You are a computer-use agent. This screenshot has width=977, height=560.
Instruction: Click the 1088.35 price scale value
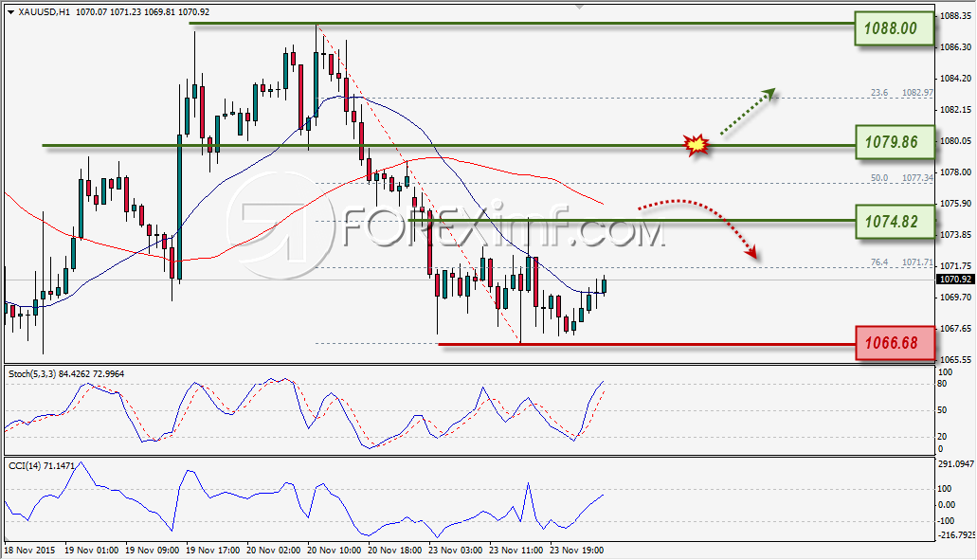click(956, 15)
